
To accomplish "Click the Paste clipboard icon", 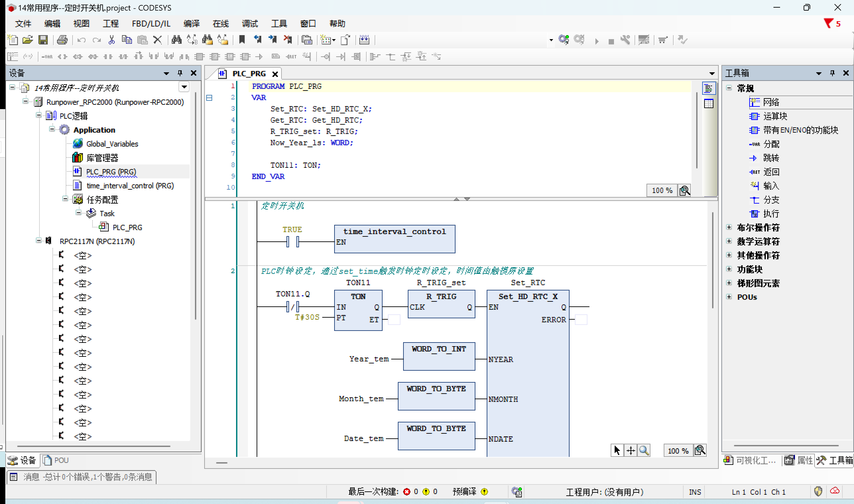I will (x=142, y=40).
